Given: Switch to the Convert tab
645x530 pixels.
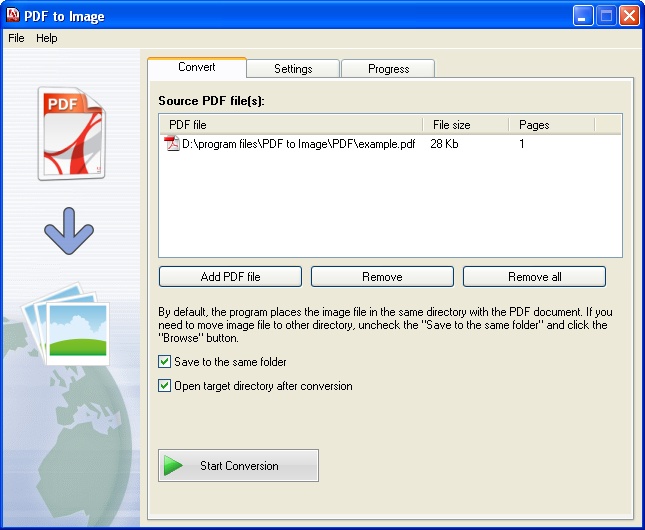Looking at the screenshot, I should click(197, 67).
